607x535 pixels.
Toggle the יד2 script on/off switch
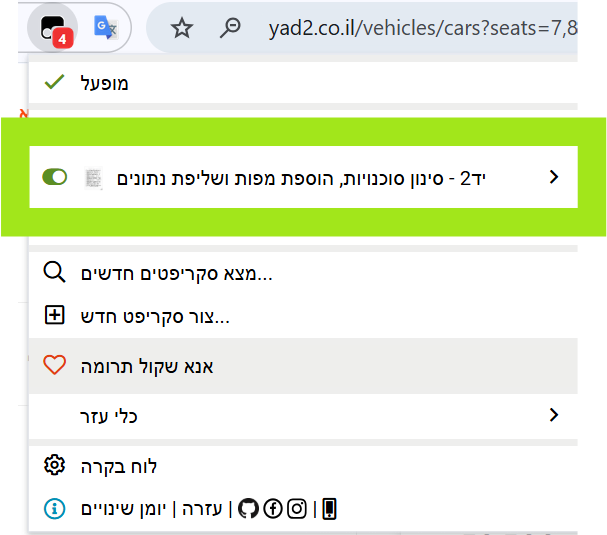click(x=55, y=177)
